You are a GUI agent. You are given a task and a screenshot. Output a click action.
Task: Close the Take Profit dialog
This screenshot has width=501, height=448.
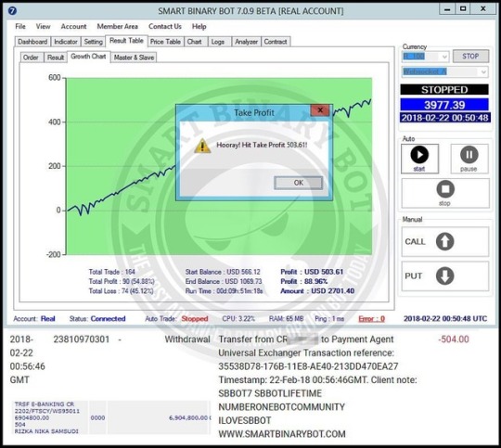[x=320, y=110]
